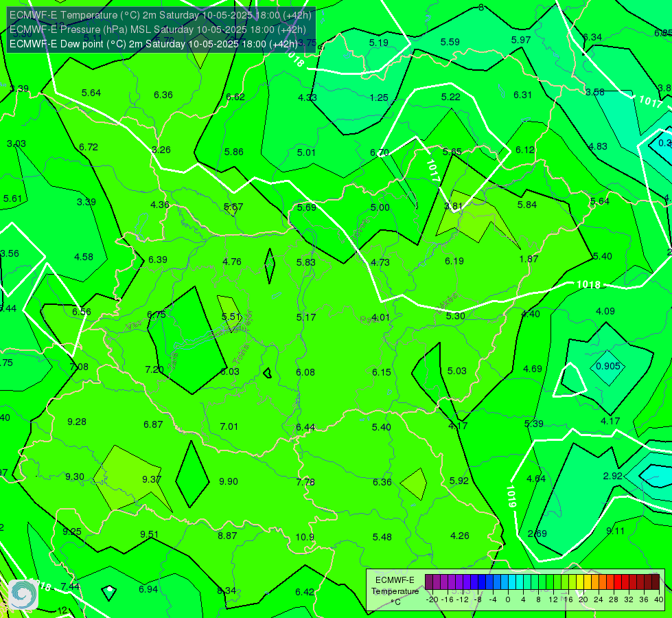The height and width of the screenshot is (618, 672).
Task: Click the dew point value 10.9
Action: tap(305, 537)
